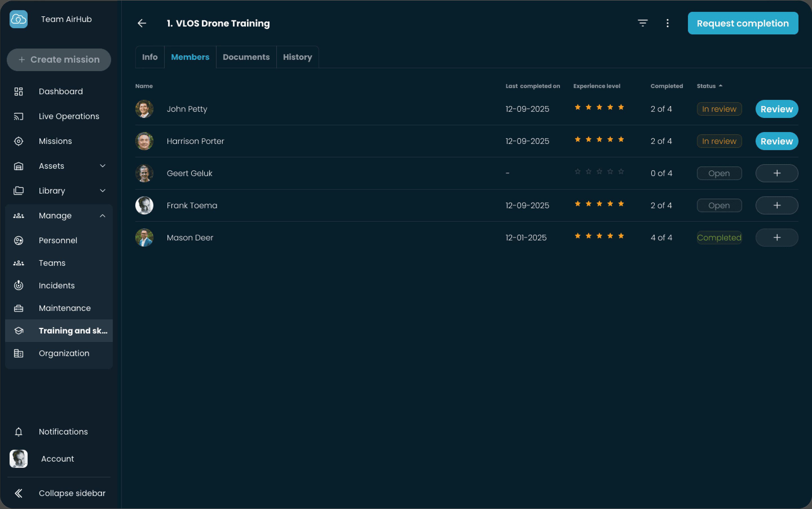Expand the Library menu chevron

[x=103, y=190]
